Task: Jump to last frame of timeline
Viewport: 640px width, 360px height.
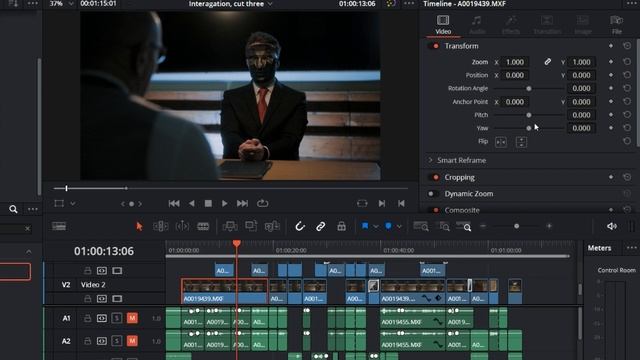Action: click(x=242, y=203)
